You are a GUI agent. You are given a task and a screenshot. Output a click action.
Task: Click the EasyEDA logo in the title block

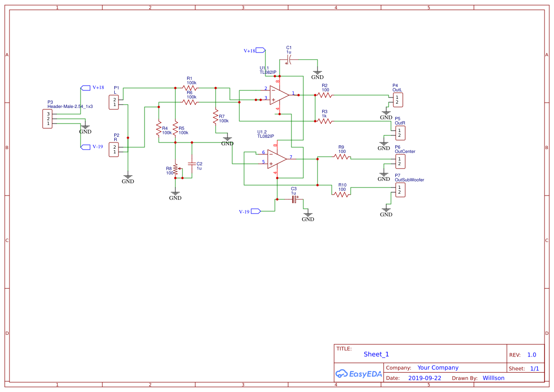click(359, 374)
